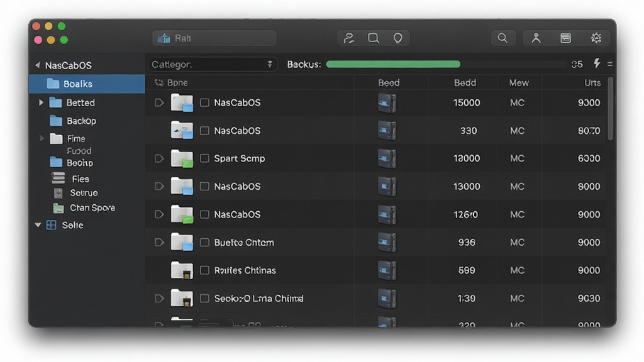Click the user account person icon

536,38
